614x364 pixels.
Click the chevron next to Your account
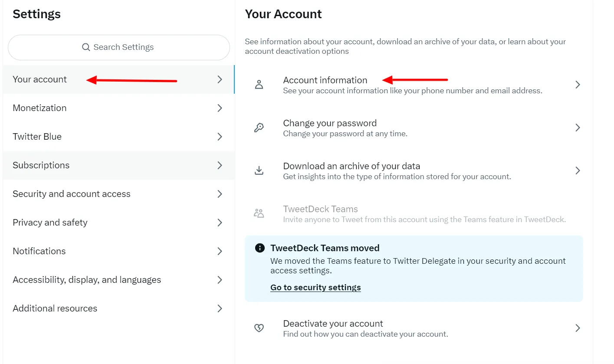[x=220, y=79]
